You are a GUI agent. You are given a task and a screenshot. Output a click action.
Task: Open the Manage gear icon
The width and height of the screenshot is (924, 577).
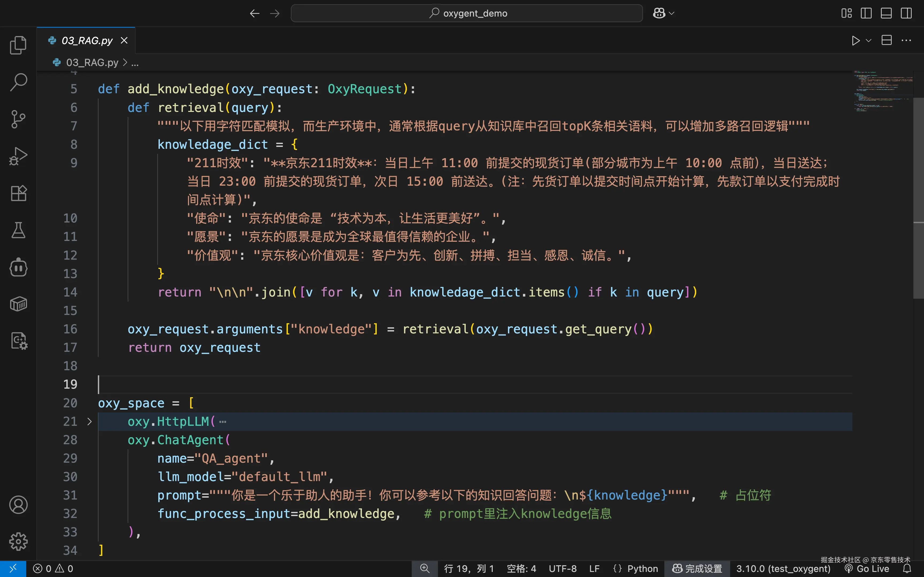[x=18, y=541]
